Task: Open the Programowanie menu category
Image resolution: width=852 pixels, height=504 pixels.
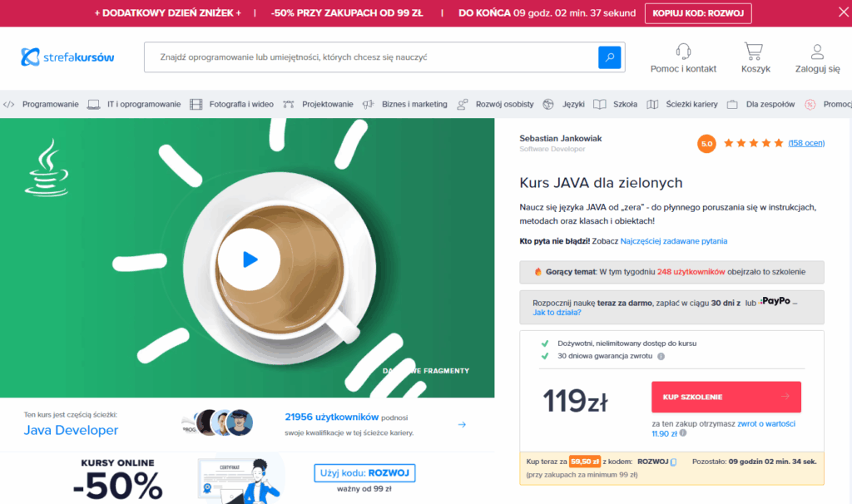Action: coord(50,105)
